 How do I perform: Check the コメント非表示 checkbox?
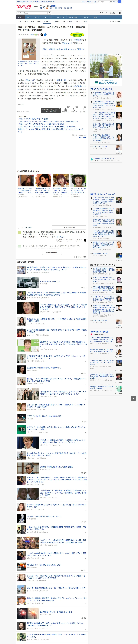click(75, 257)
